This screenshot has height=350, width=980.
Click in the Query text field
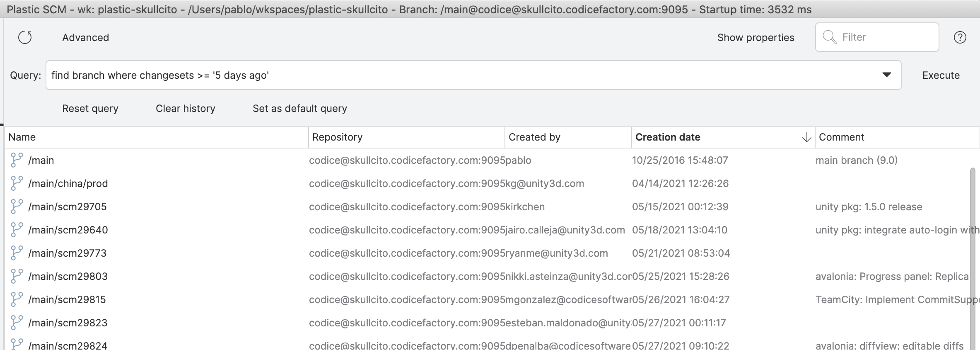pyautogui.click(x=473, y=75)
